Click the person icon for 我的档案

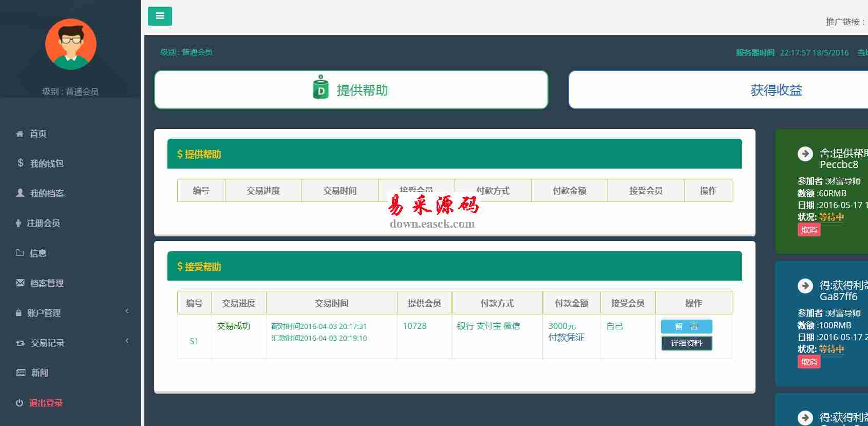(20, 193)
